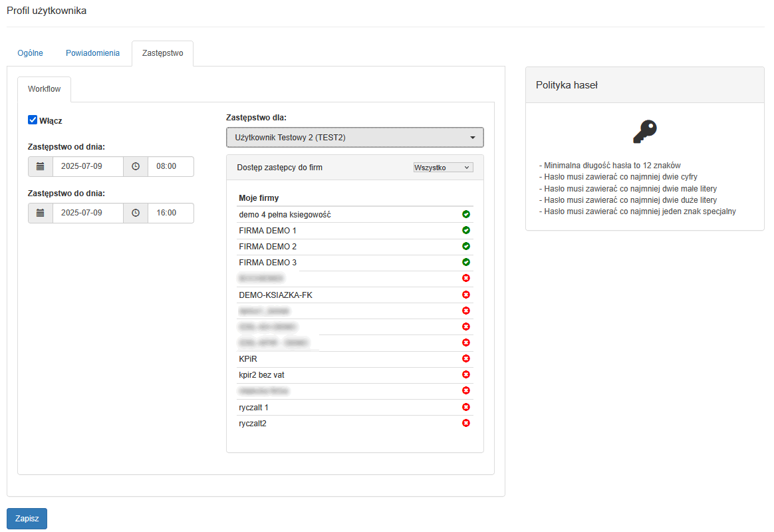Viewport: 774px width, 532px height.
Task: Switch to the Ogólne tab
Action: pyautogui.click(x=30, y=53)
